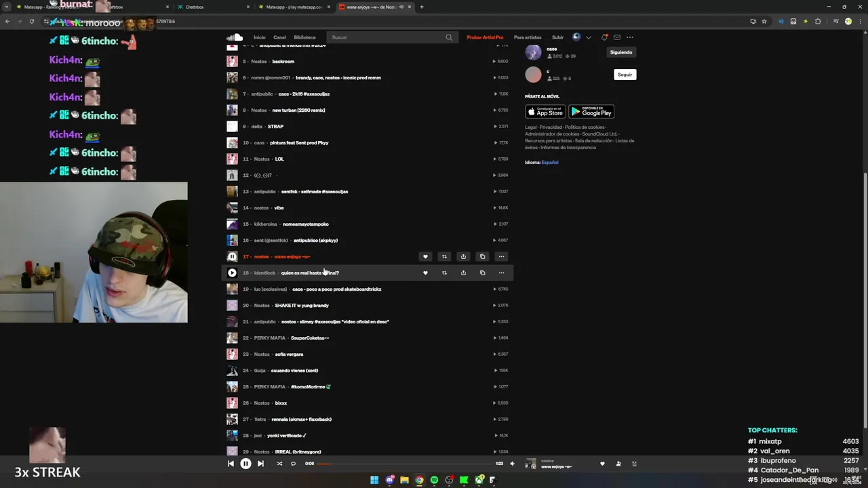Like the current song in player bar

(x=602, y=464)
